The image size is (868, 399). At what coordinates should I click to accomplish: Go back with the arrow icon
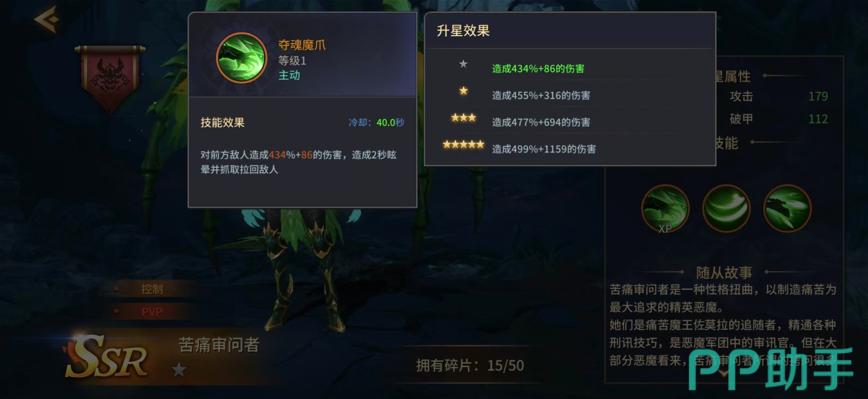pos(47,20)
